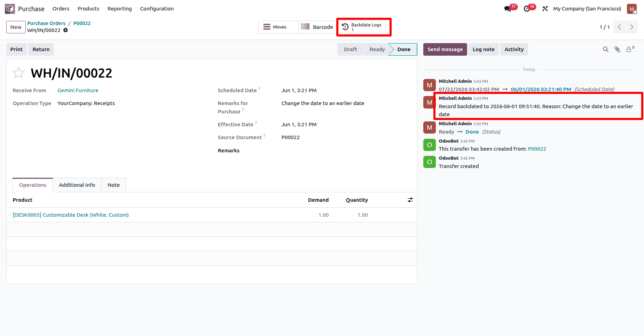Image resolution: width=644 pixels, height=336 pixels.
Task: Select the Done status stage
Action: tap(404, 49)
